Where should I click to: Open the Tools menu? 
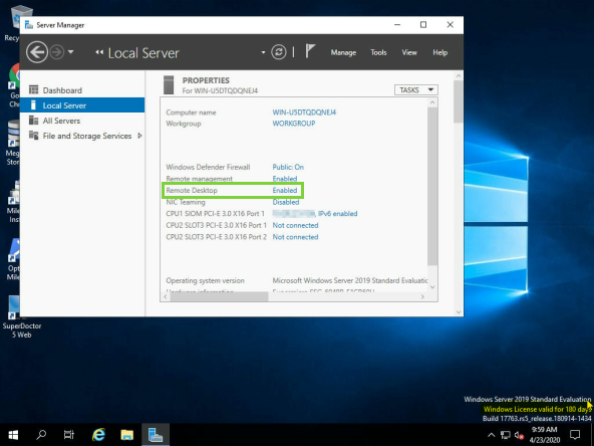[378, 52]
